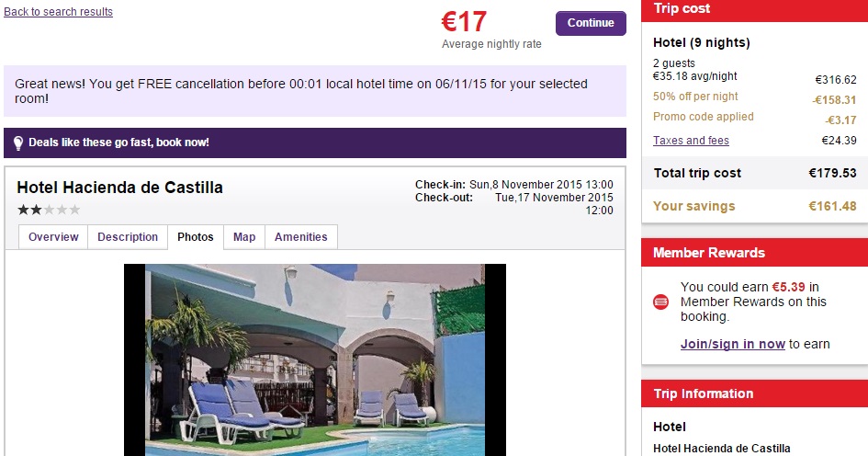
Task: Go back to search results
Action: coord(59,12)
